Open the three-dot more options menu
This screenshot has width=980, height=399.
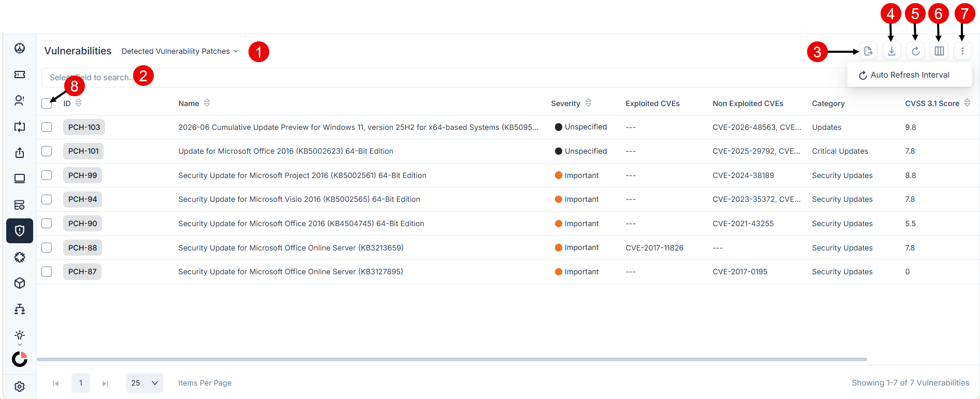(x=962, y=51)
